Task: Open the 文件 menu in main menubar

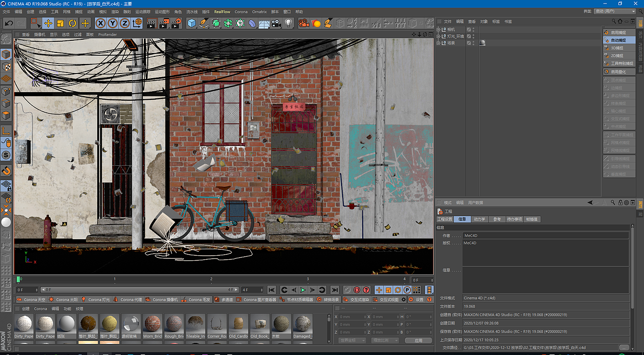Action: 7,12
